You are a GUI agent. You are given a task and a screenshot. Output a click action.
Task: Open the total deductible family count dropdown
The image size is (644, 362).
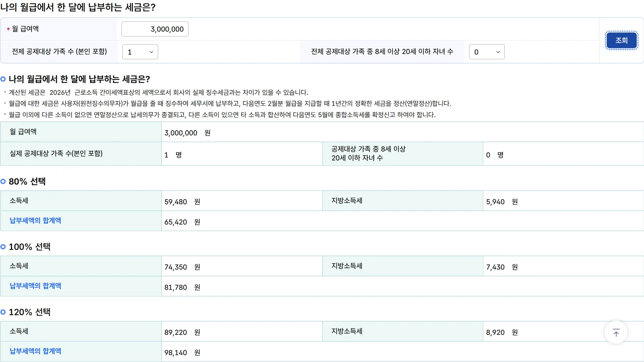[140, 52]
